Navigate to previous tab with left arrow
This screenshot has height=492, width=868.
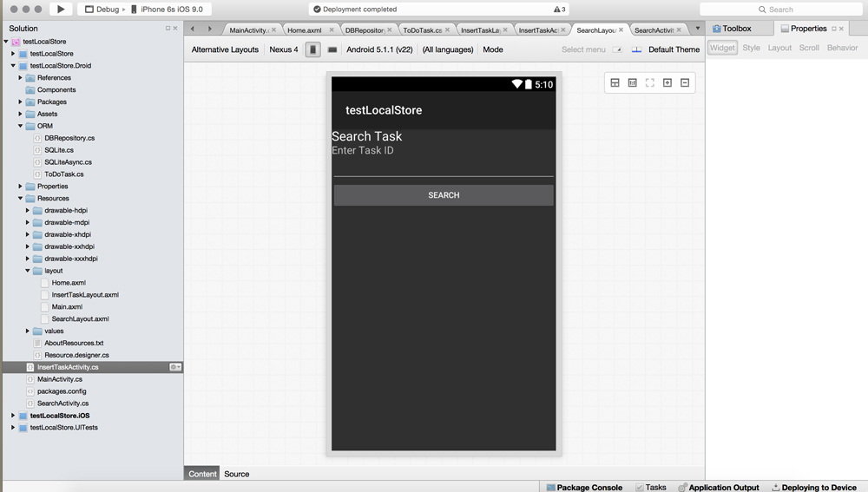(193, 29)
